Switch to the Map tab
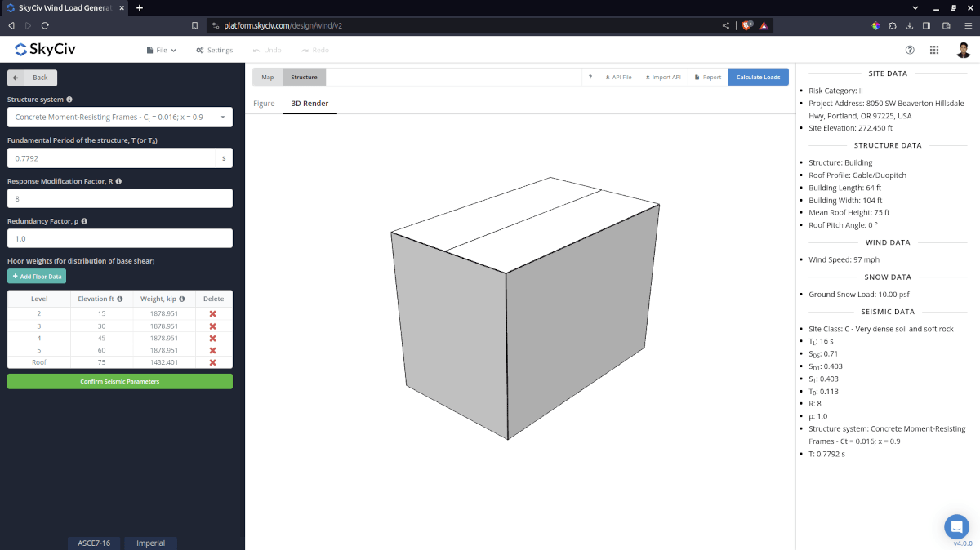 pos(267,76)
